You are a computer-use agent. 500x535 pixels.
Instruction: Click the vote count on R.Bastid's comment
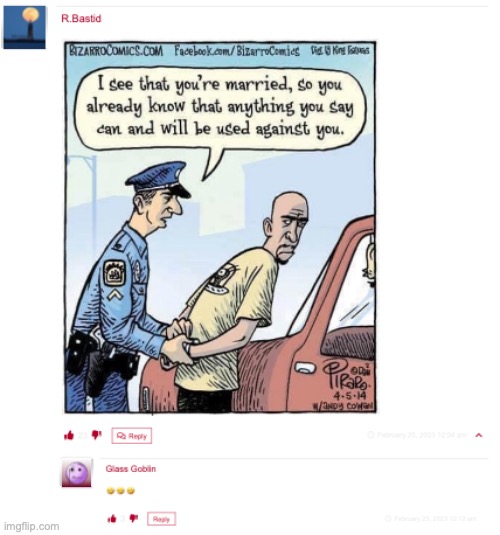(83, 435)
